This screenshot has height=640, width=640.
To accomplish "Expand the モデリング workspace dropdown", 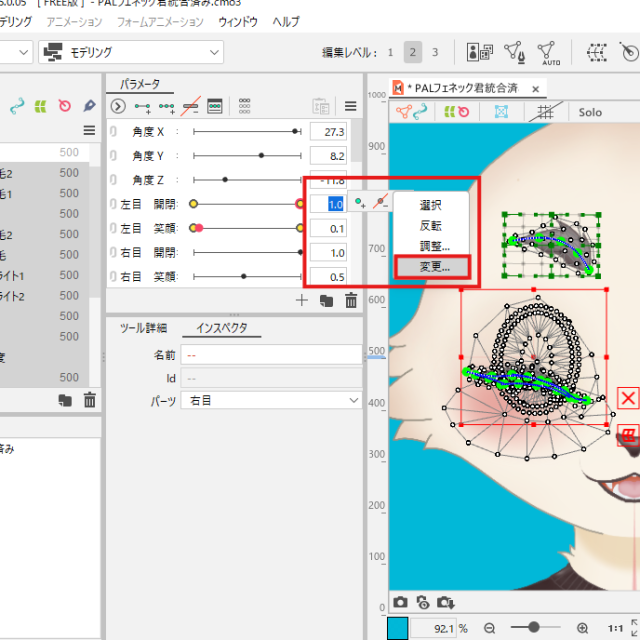I will tap(130, 52).
